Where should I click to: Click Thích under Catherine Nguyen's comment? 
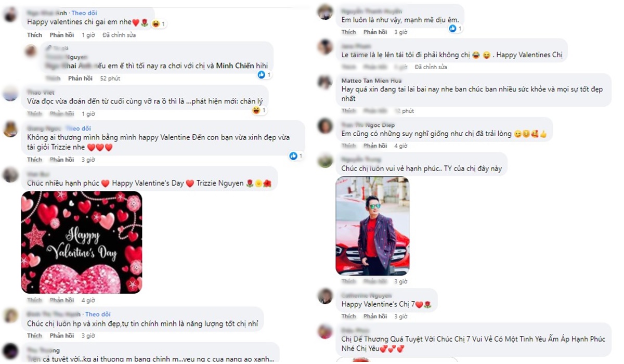(x=348, y=316)
